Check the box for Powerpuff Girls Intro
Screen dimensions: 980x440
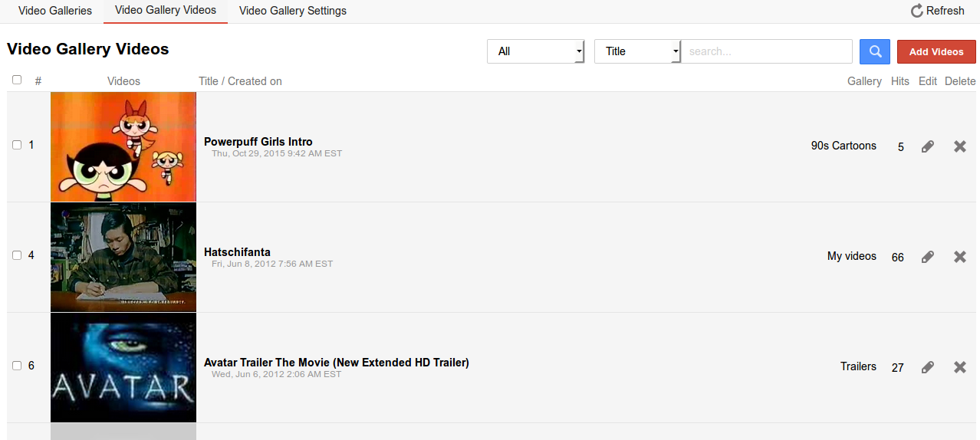coord(17,145)
